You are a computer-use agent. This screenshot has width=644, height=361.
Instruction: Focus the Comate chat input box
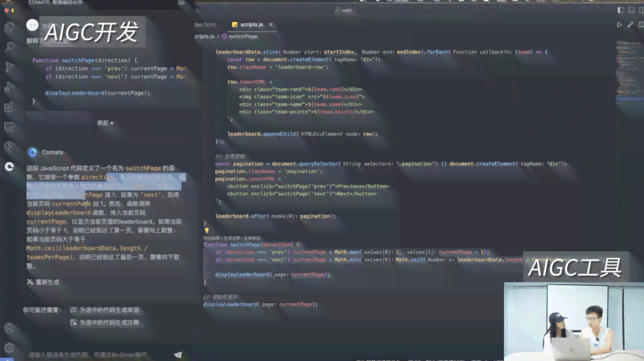98,354
